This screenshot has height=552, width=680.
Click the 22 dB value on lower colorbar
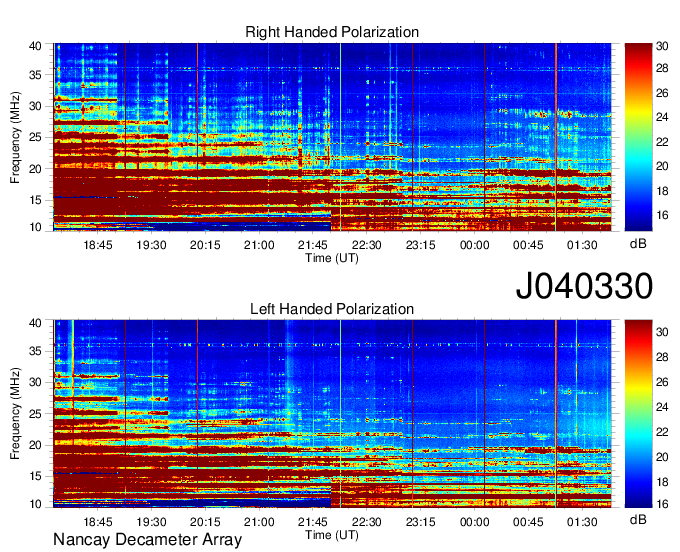(662, 432)
